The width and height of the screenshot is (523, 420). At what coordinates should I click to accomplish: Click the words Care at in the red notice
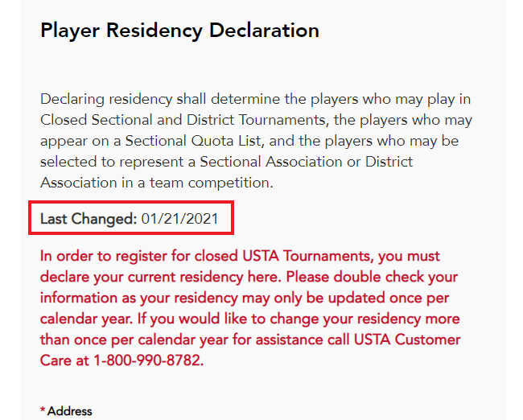pos(64,360)
